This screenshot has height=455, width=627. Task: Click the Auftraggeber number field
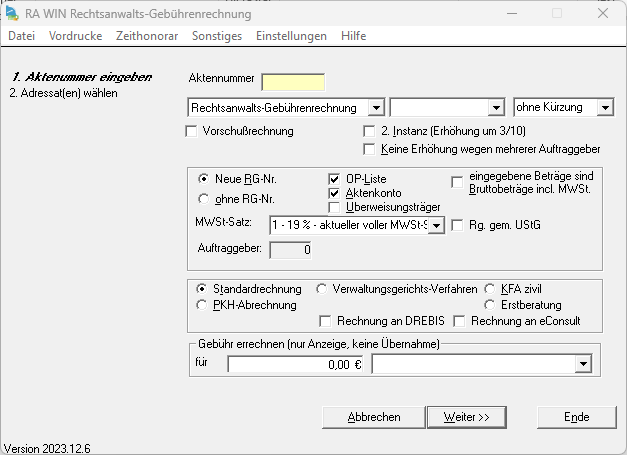click(290, 250)
